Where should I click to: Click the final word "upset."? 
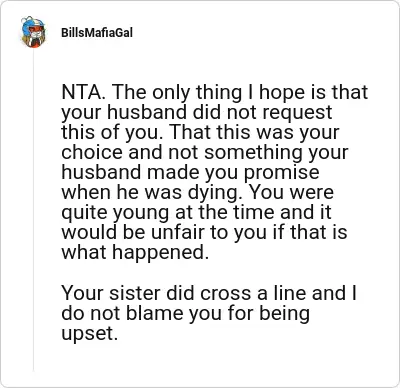pyautogui.click(x=90, y=333)
